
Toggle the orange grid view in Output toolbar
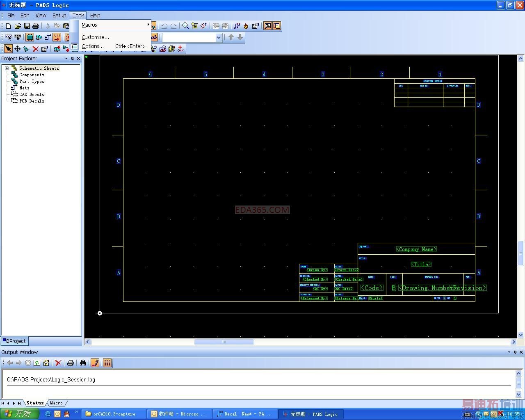(107, 363)
